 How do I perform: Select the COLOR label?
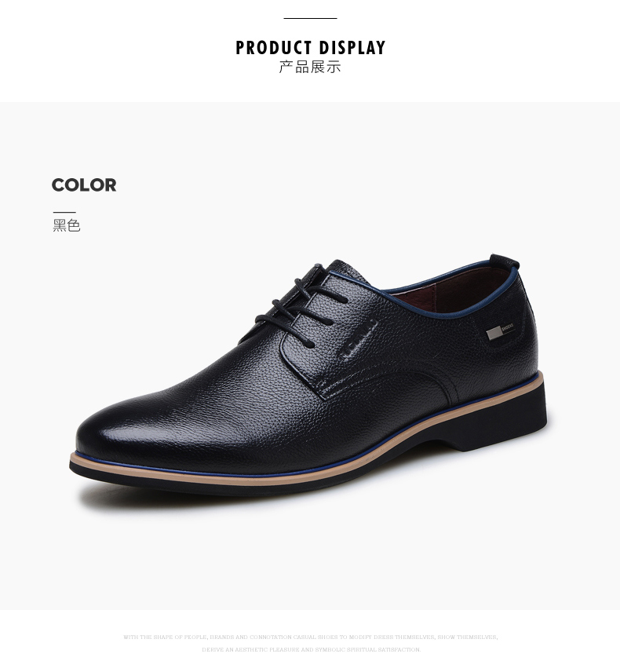point(84,185)
